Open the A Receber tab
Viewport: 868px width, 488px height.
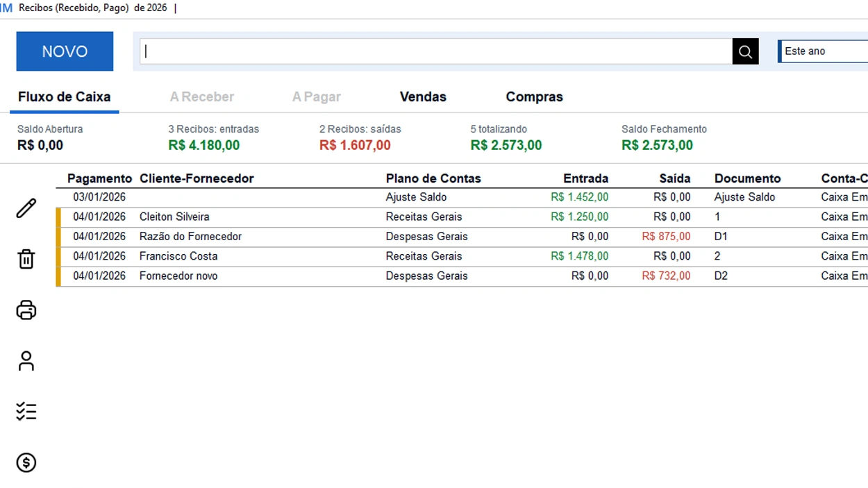coord(202,97)
